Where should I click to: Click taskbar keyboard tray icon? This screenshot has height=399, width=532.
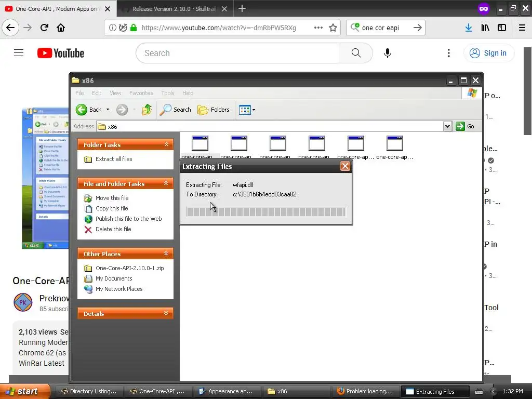pos(478,392)
